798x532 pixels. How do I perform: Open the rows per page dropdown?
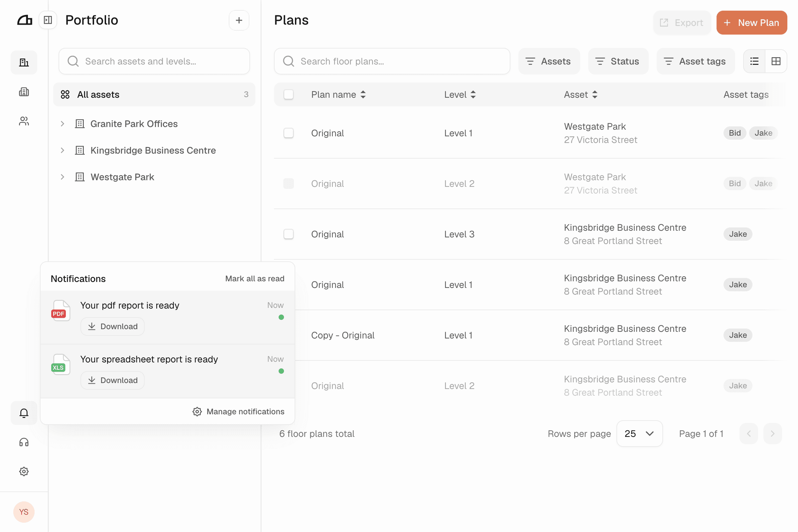[639, 434]
